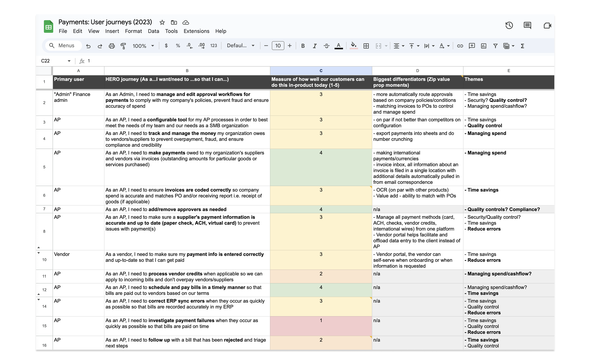This screenshot has height=364, width=590.
Task: Open the 123 number format menu
Action: (x=213, y=45)
